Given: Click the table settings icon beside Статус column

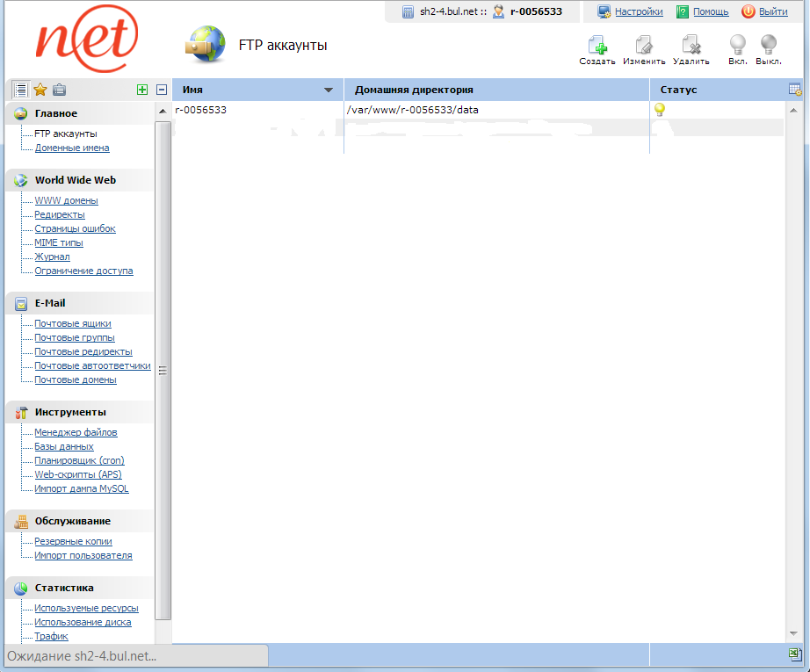Looking at the screenshot, I should pyautogui.click(x=794, y=90).
